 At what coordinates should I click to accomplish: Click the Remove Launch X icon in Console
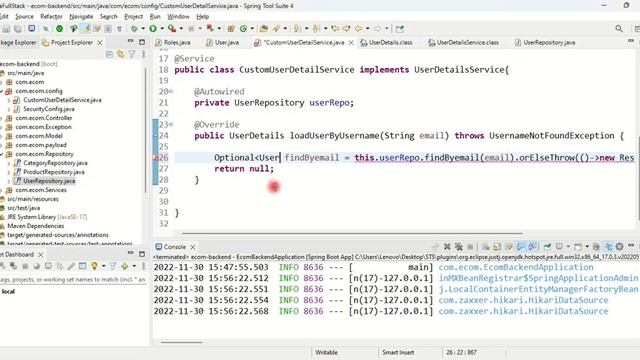coord(447,247)
